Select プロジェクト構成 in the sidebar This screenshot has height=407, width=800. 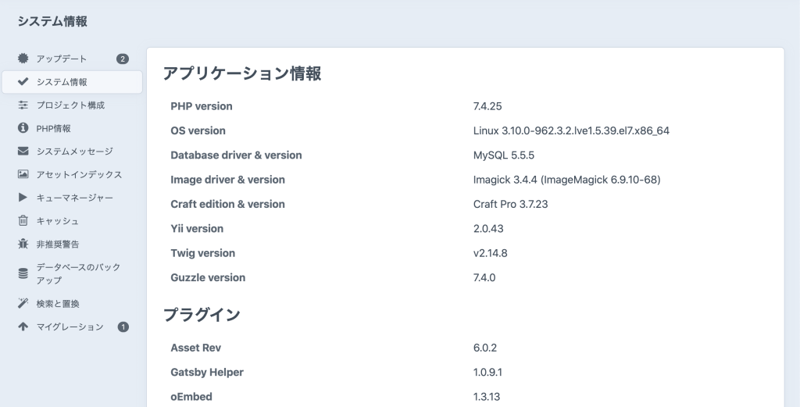(70, 105)
